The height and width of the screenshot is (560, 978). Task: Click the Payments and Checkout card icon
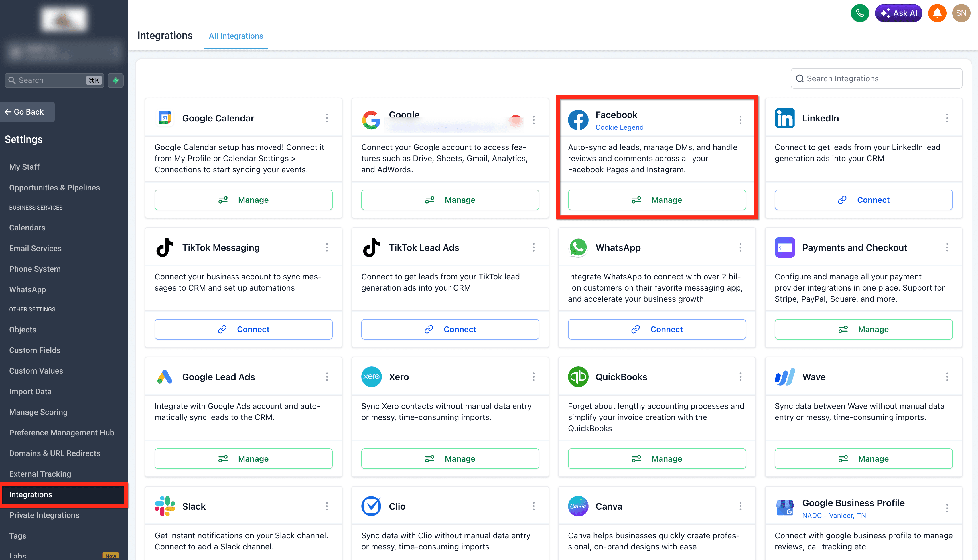[784, 247]
